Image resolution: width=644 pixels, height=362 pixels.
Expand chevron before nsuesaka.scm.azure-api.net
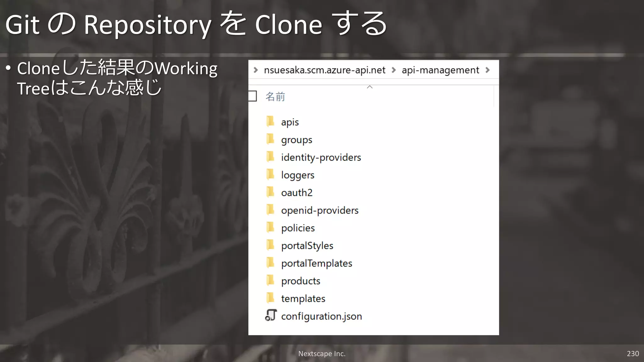coord(256,70)
